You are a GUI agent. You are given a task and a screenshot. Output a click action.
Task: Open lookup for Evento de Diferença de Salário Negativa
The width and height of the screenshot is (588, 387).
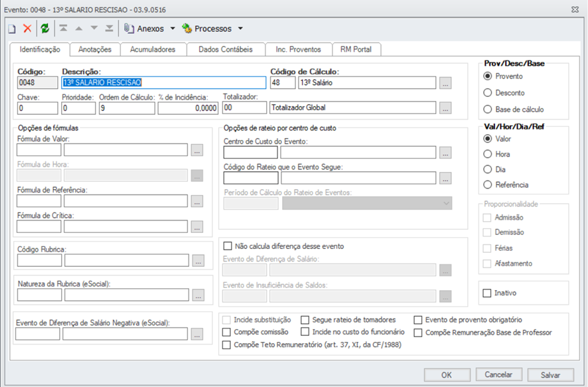pyautogui.click(x=197, y=334)
